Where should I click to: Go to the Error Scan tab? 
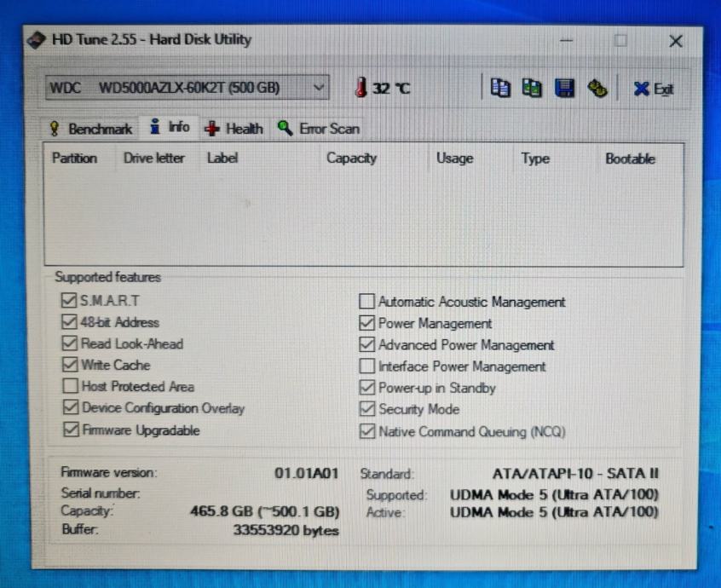[319, 129]
